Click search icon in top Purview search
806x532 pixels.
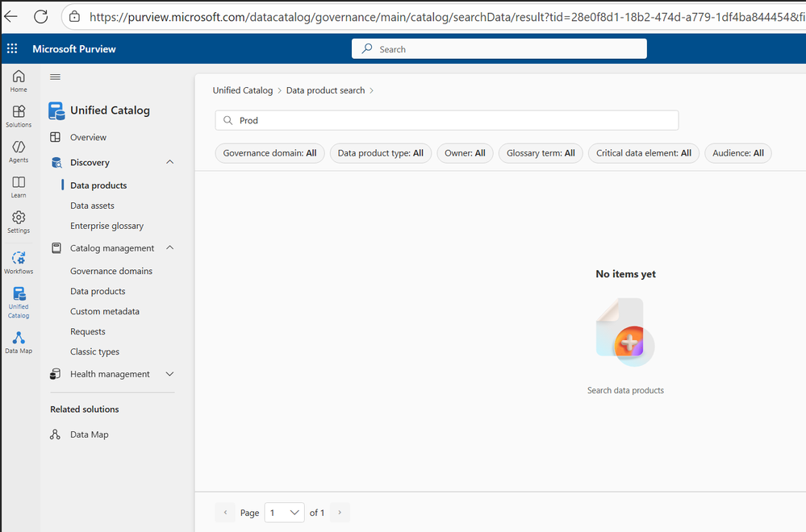click(367, 49)
